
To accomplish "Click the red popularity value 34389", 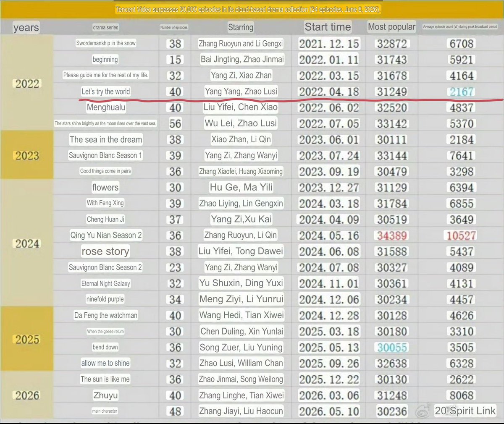I will pyautogui.click(x=392, y=235).
